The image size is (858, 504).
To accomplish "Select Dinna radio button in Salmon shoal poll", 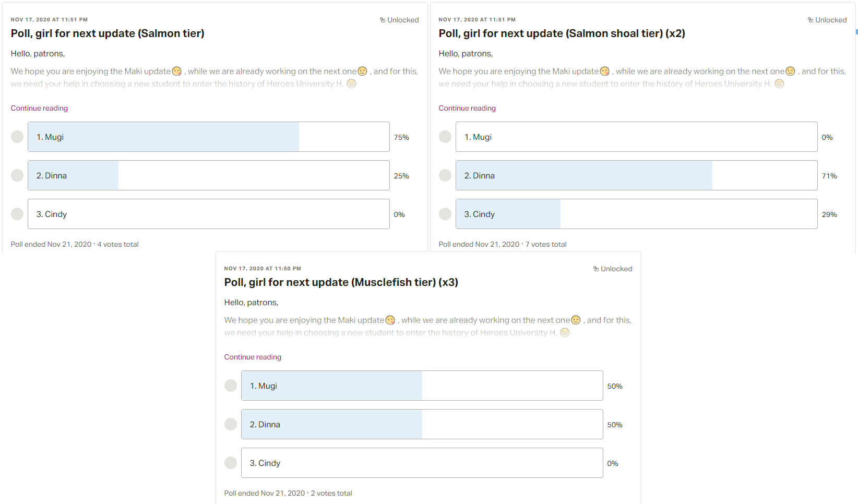I will click(445, 175).
